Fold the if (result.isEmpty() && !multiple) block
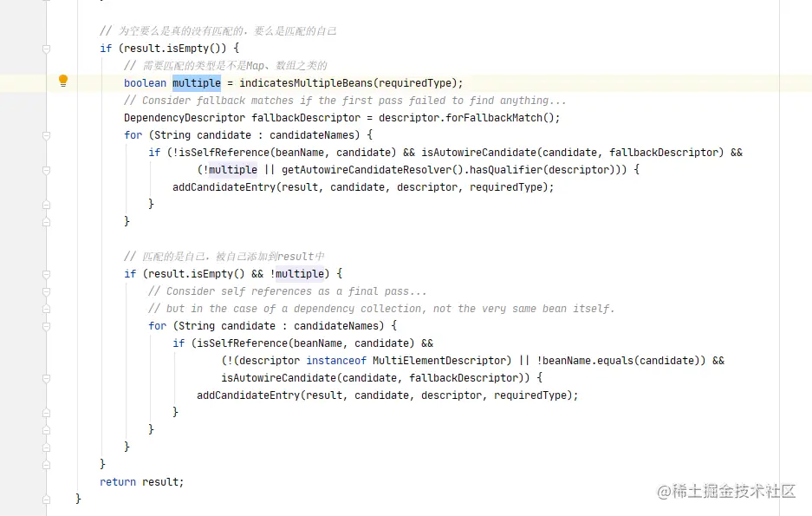 coord(46,274)
